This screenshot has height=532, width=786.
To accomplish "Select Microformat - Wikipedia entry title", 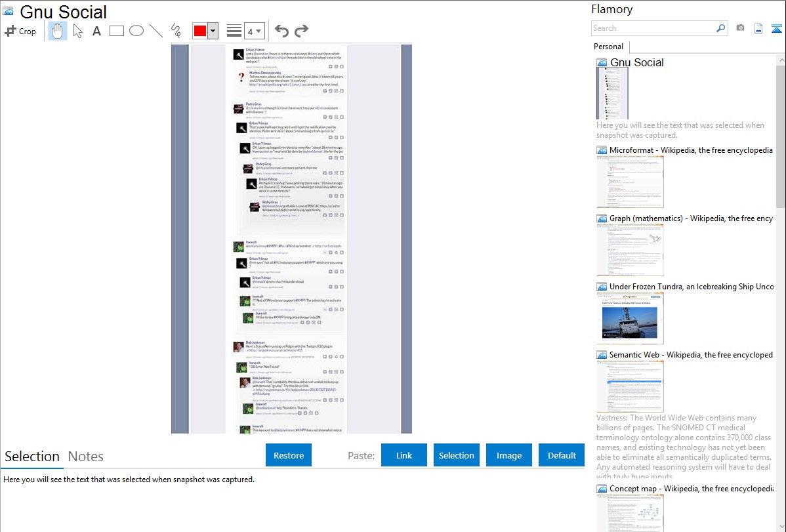I will tap(691, 150).
